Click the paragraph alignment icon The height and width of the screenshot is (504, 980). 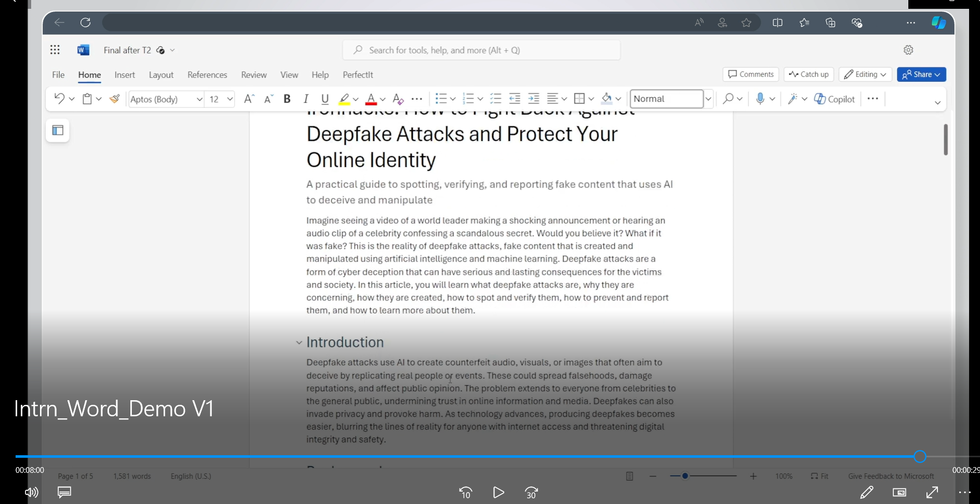tap(553, 99)
